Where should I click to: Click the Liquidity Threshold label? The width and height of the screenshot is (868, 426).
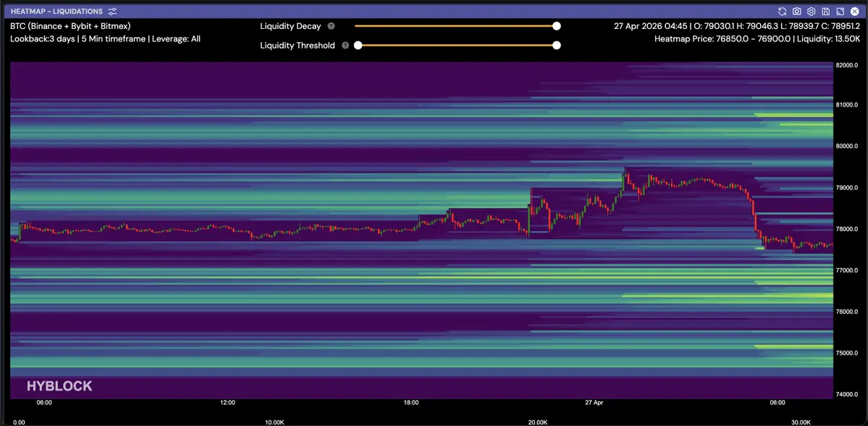pyautogui.click(x=298, y=46)
